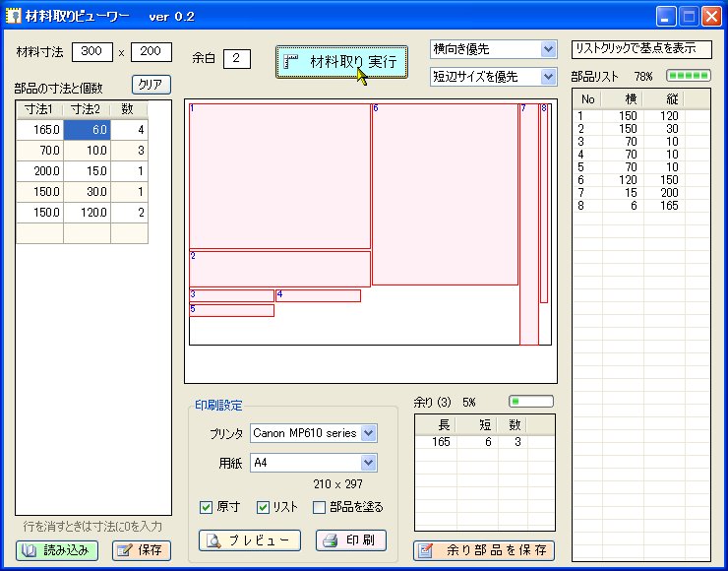728x571 pixels.
Task: Toggle the リスト checkbox
Action: (263, 507)
